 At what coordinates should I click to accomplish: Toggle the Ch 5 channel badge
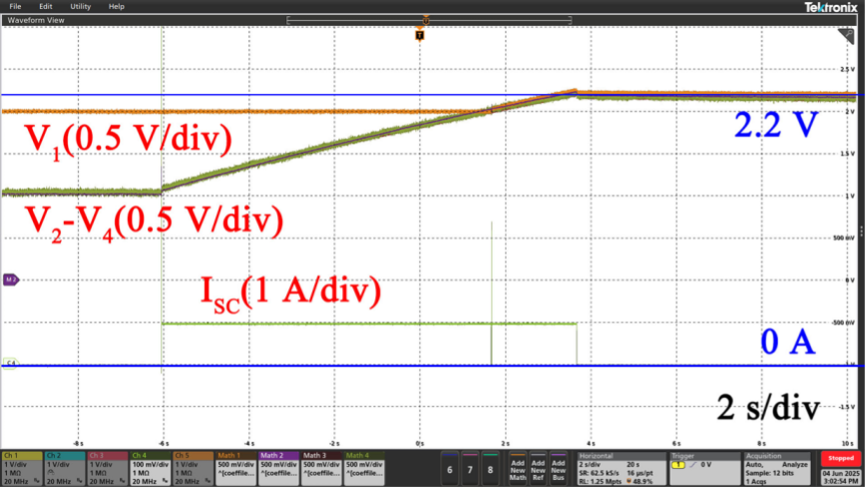pos(193,468)
